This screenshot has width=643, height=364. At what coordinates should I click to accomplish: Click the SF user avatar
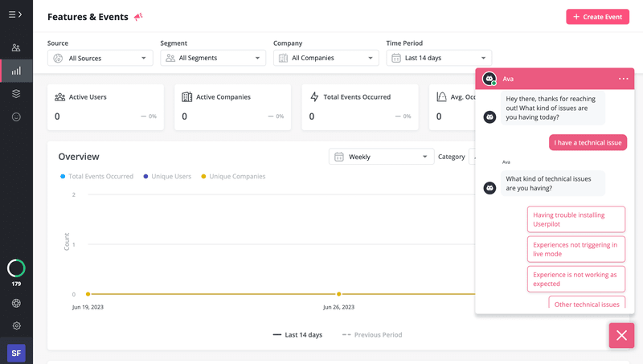[x=16, y=353]
